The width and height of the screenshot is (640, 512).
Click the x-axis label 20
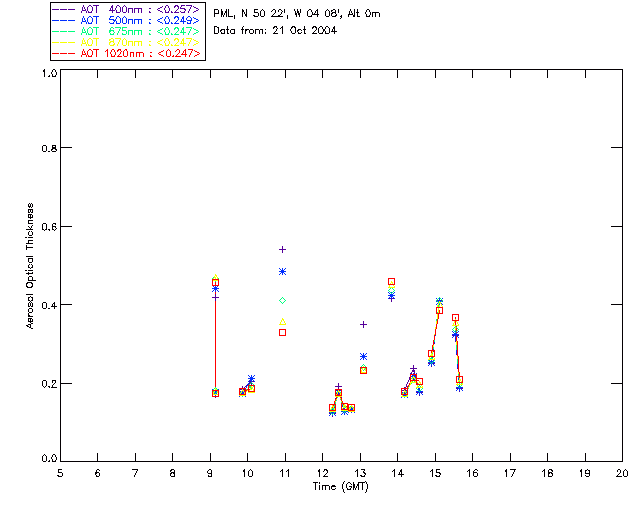click(622, 473)
